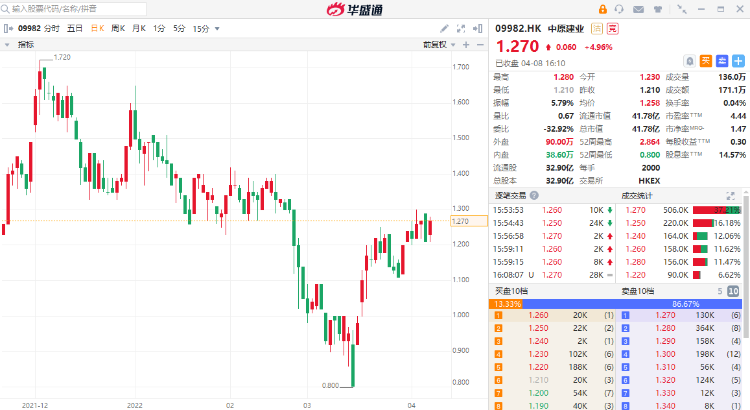
Task: Click the search magnifier icon
Action: pos(5,9)
